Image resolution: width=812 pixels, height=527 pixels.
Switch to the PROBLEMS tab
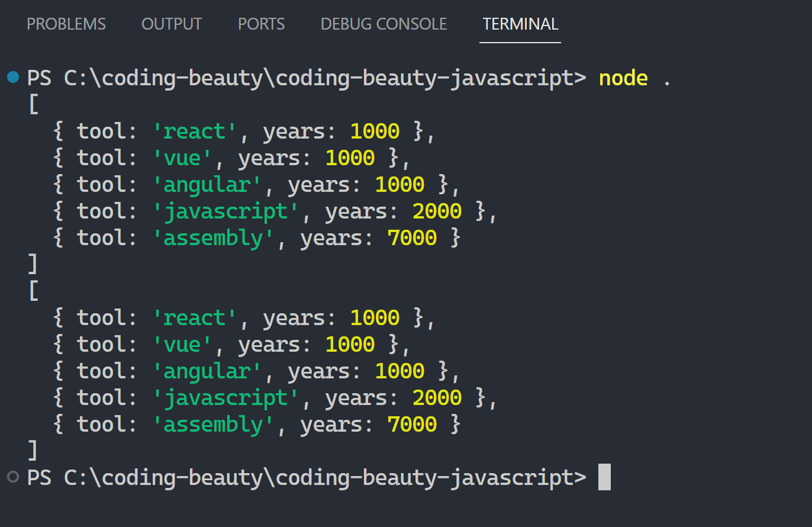point(66,24)
